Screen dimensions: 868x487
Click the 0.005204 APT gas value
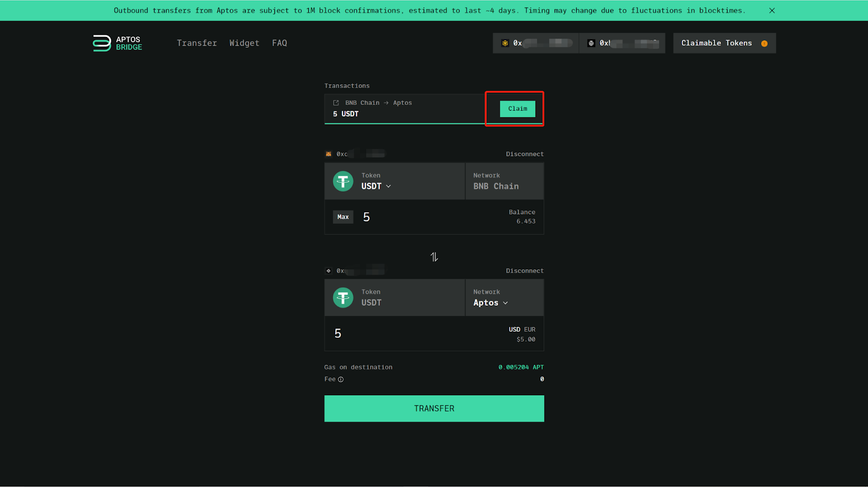(x=521, y=368)
